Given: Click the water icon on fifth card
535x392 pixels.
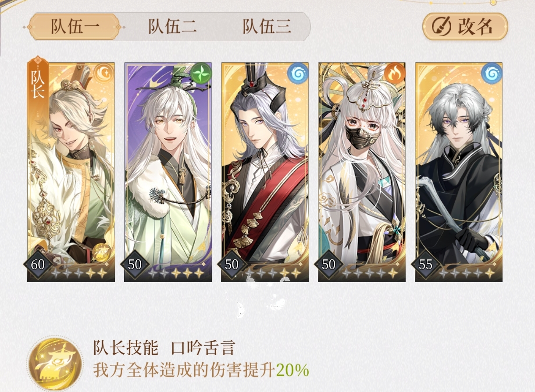Looking at the screenshot, I should (x=492, y=74).
